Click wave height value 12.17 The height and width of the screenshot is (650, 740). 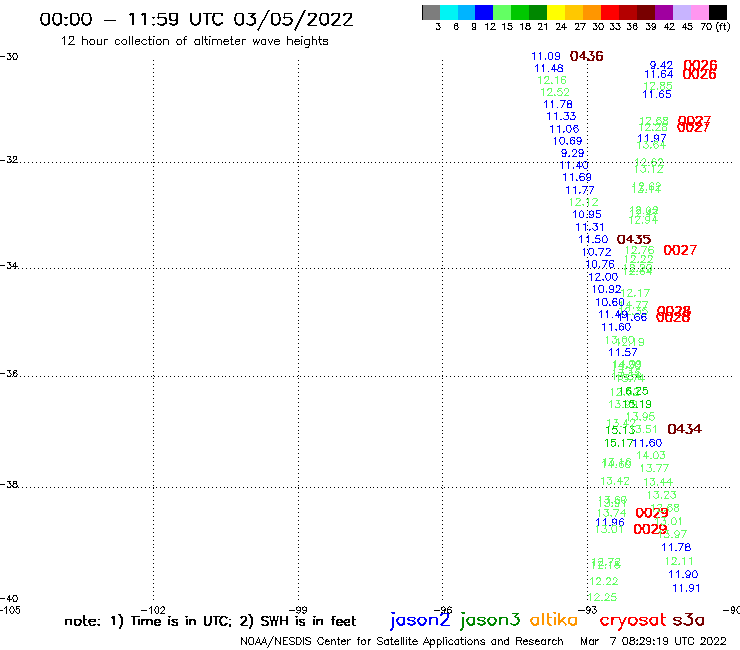point(635,293)
